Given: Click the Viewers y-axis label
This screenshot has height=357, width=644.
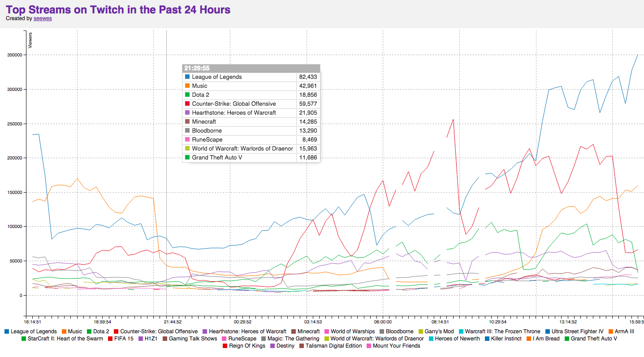Looking at the screenshot, I should pos(30,40).
